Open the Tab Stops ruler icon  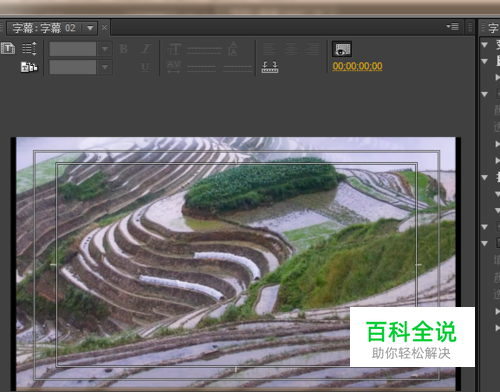[x=270, y=67]
